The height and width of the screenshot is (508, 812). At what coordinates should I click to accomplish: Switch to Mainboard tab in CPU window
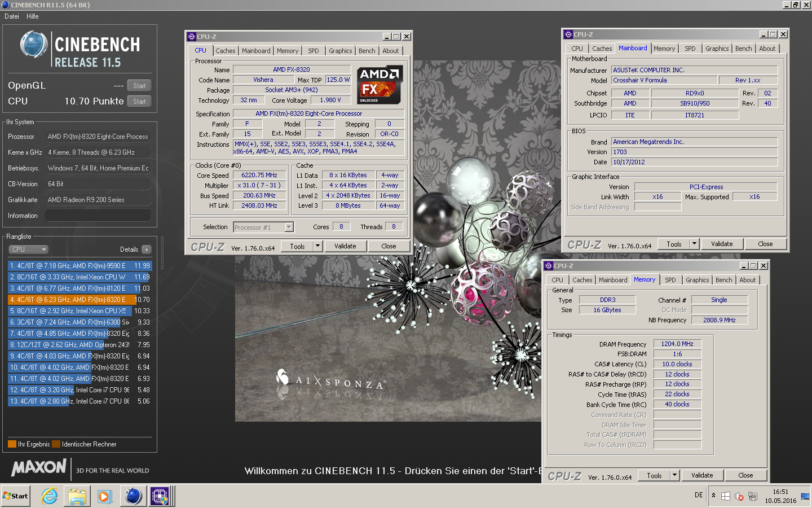(x=256, y=51)
